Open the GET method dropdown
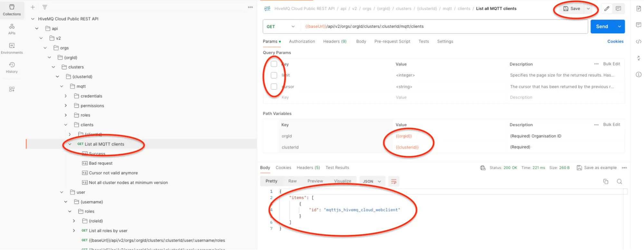Viewport: 644px width, 250px height. pos(281,26)
